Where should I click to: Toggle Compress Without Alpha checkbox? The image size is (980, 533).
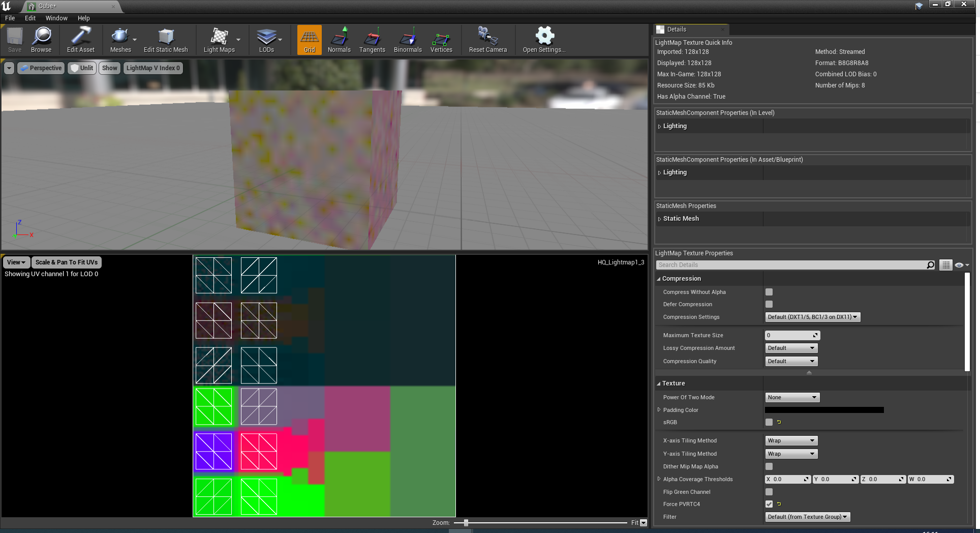(769, 292)
